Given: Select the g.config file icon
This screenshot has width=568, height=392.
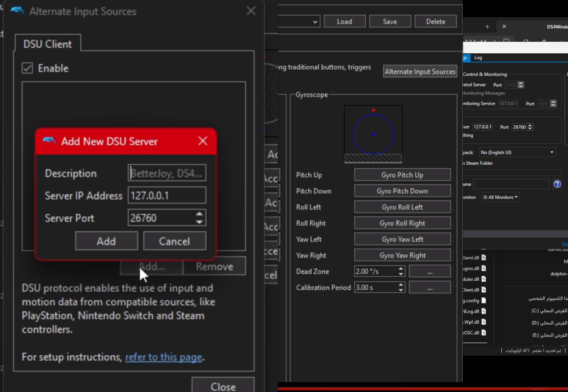Looking at the screenshot, I should click(484, 300).
